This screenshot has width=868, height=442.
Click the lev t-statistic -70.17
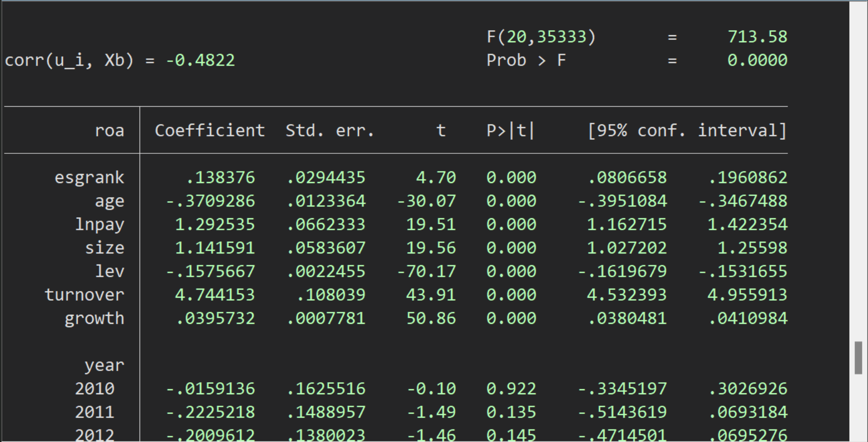(x=426, y=272)
